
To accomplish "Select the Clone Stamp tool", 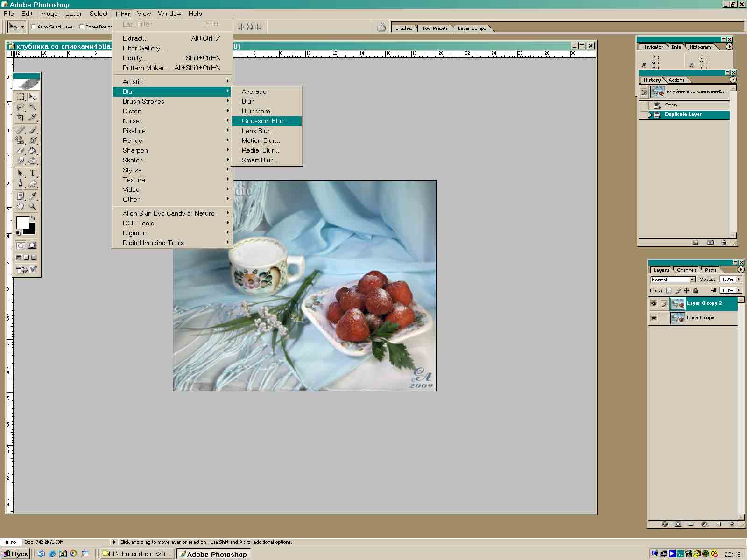I will pyautogui.click(x=21, y=140).
